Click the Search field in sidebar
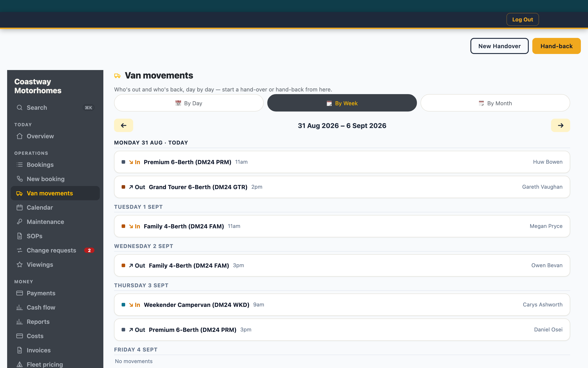Image resolution: width=588 pixels, height=368 pixels. pos(55,108)
